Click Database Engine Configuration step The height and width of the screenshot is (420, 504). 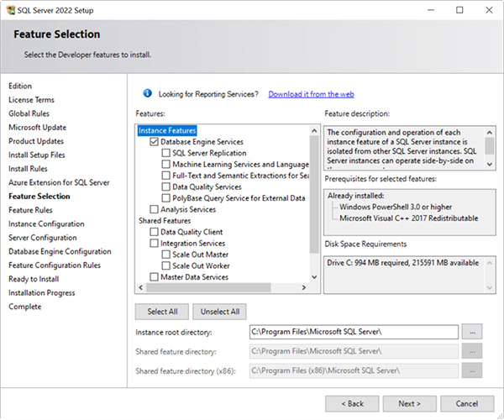(x=60, y=252)
